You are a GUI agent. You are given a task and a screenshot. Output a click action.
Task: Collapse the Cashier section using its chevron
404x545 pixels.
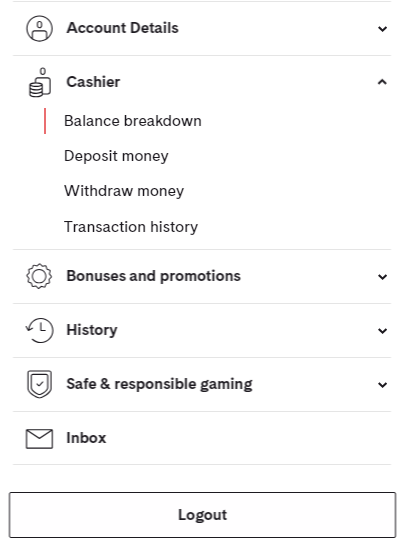point(382,82)
